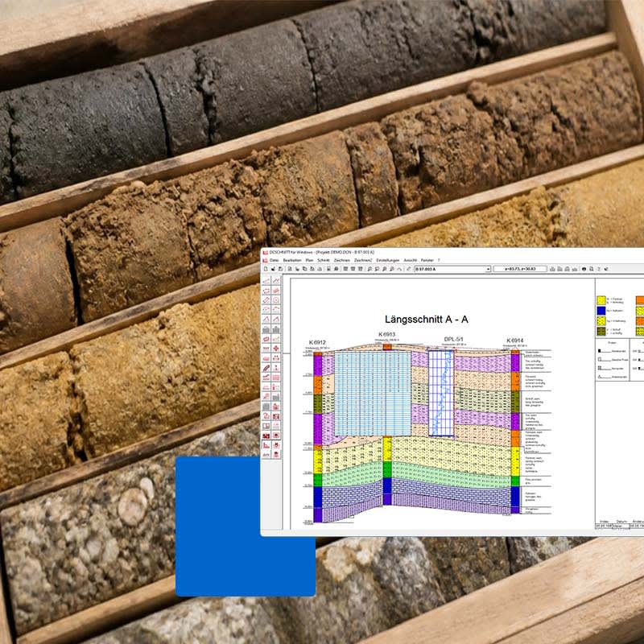This screenshot has width=644, height=644.
Task: Click the blue legend swatch
Action: coord(601,311)
